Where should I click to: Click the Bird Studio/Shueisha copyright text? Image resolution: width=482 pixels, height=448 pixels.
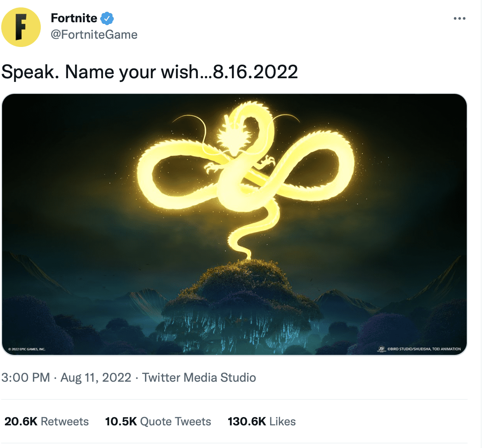(424, 349)
